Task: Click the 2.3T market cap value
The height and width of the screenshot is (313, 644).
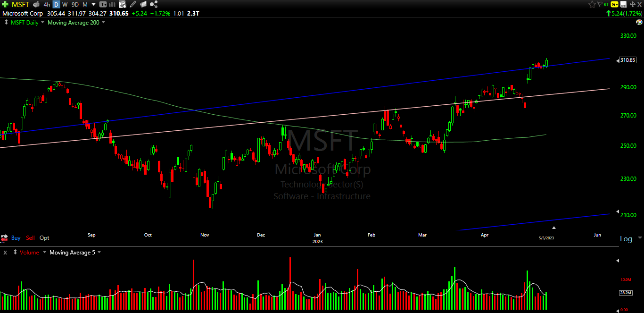Action: (193, 13)
